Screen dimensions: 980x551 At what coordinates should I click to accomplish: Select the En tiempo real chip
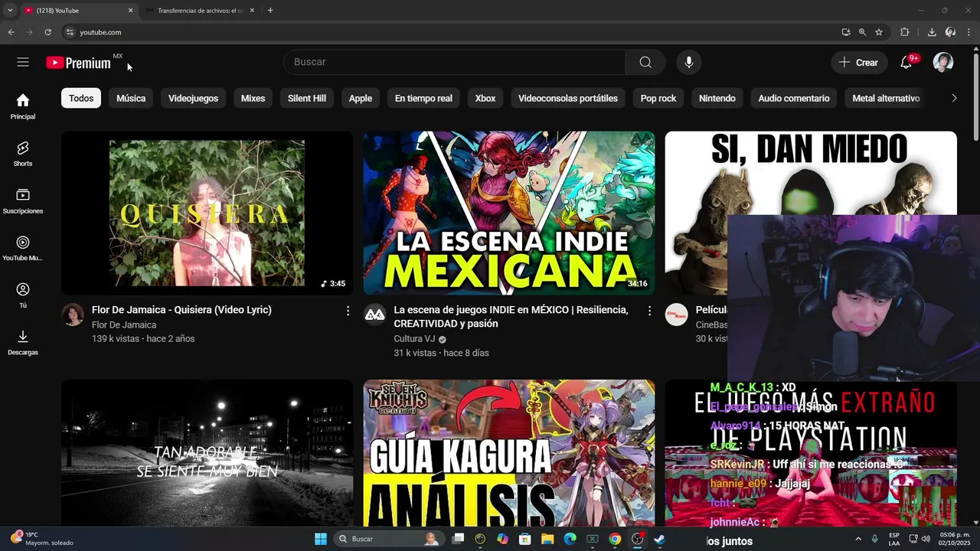pos(423,98)
